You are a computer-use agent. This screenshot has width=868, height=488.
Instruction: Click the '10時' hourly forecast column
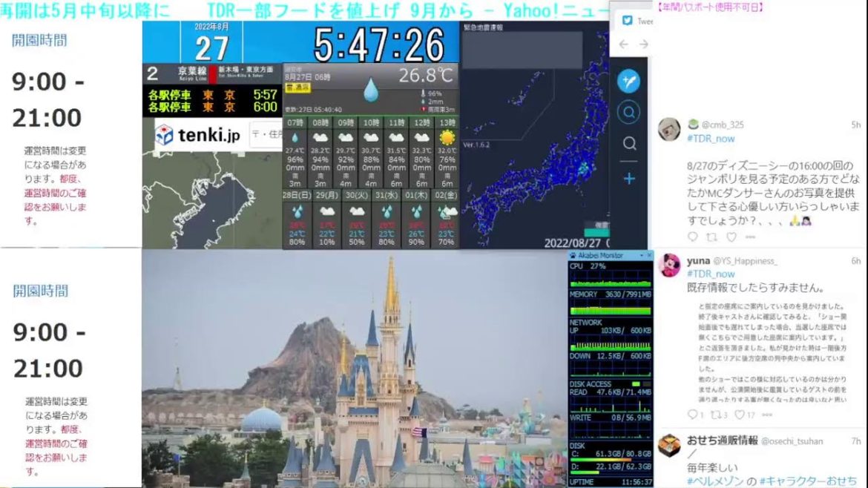[371, 153]
